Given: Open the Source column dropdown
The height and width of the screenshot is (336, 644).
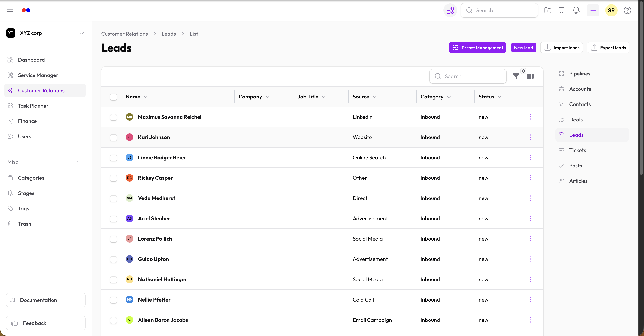Looking at the screenshot, I should [x=375, y=97].
